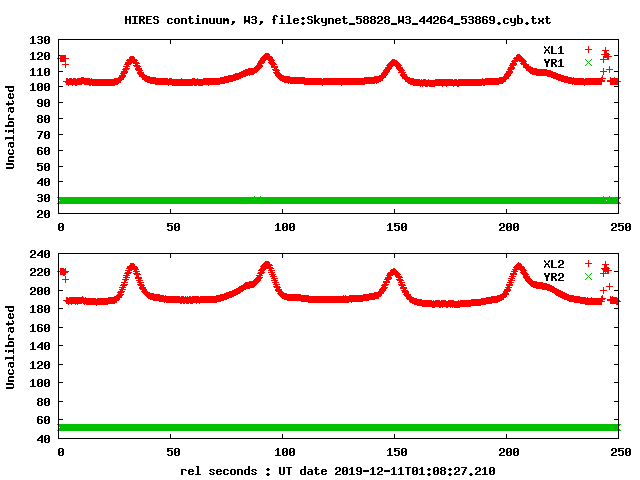Viewport: 640px width, 480px height.
Task: Click the XL2 curve peak near 205 seconds
Action: [x=518, y=267]
